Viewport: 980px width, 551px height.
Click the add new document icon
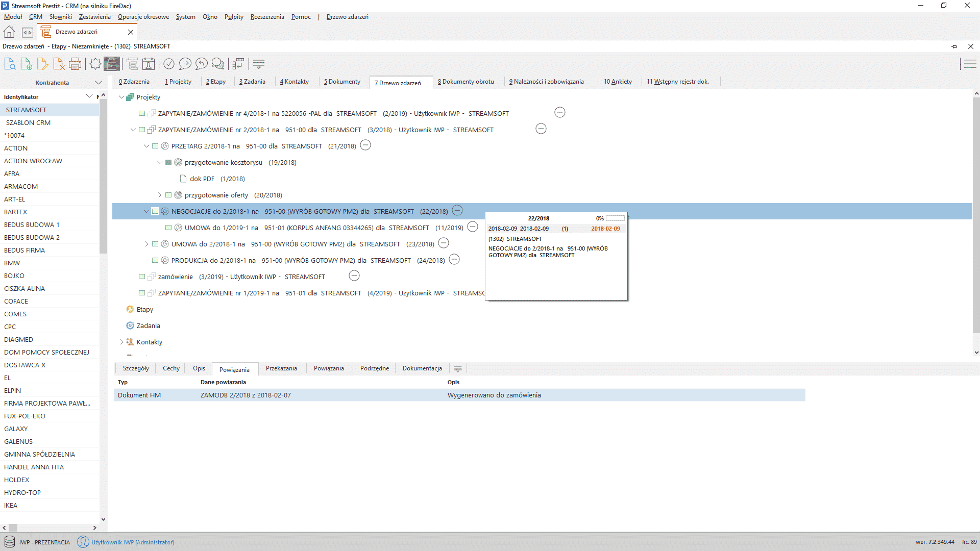pos(26,64)
